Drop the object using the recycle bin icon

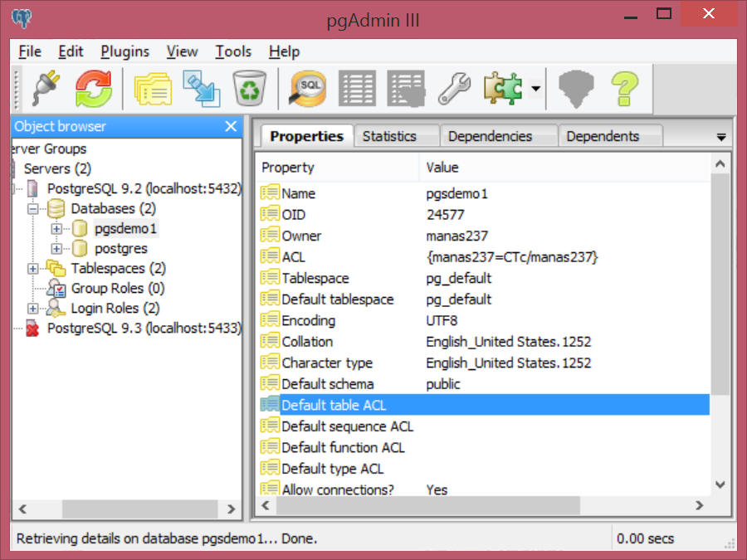click(250, 88)
